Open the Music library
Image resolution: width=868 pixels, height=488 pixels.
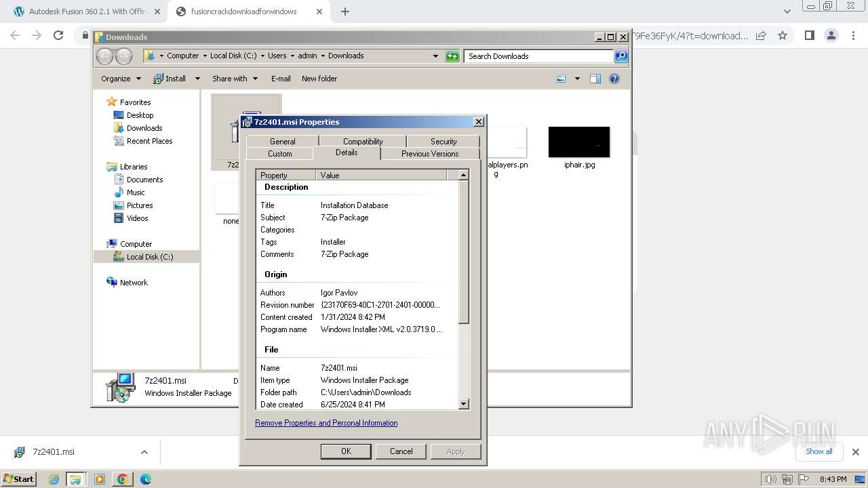(136, 192)
